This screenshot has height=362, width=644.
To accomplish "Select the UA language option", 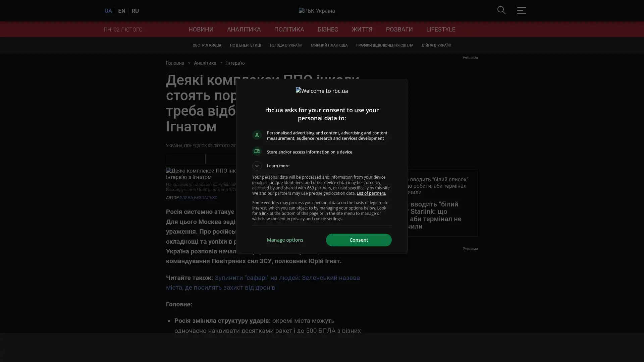I will [x=108, y=11].
